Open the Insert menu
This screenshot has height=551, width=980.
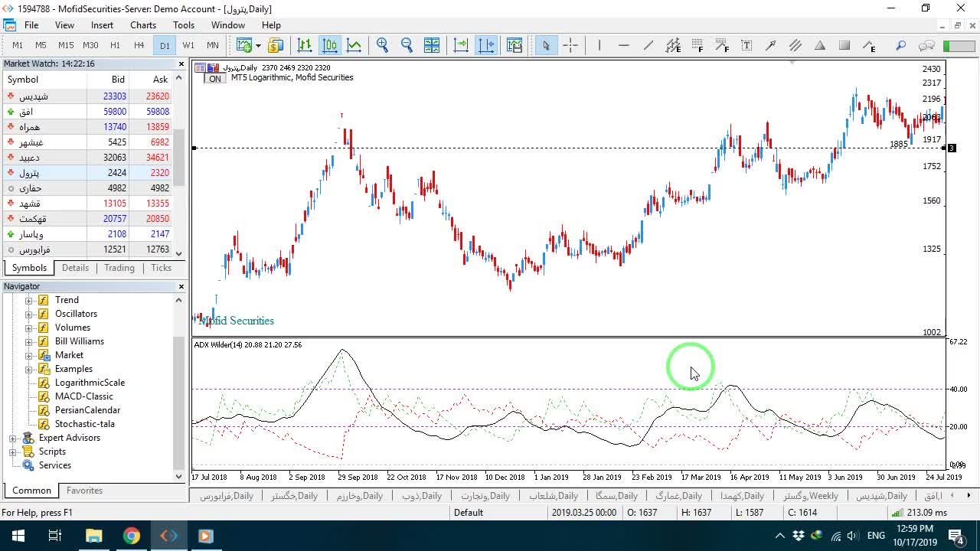point(102,25)
